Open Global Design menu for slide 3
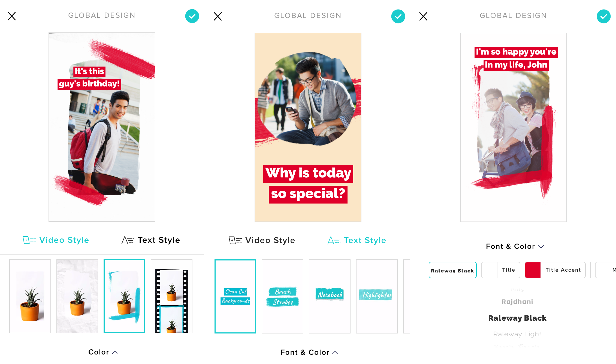The height and width of the screenshot is (364, 616). click(x=513, y=15)
